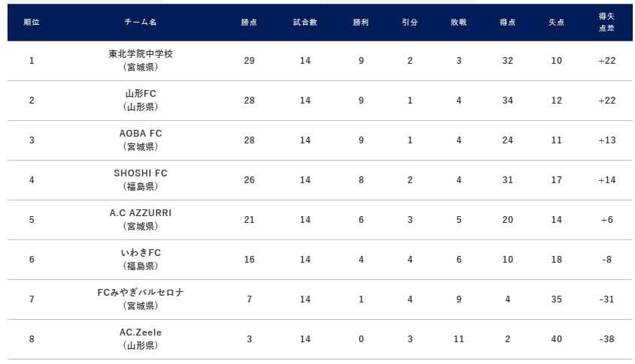635x364 pixels.
Task: Select the 勝点 column header
Action: click(249, 23)
